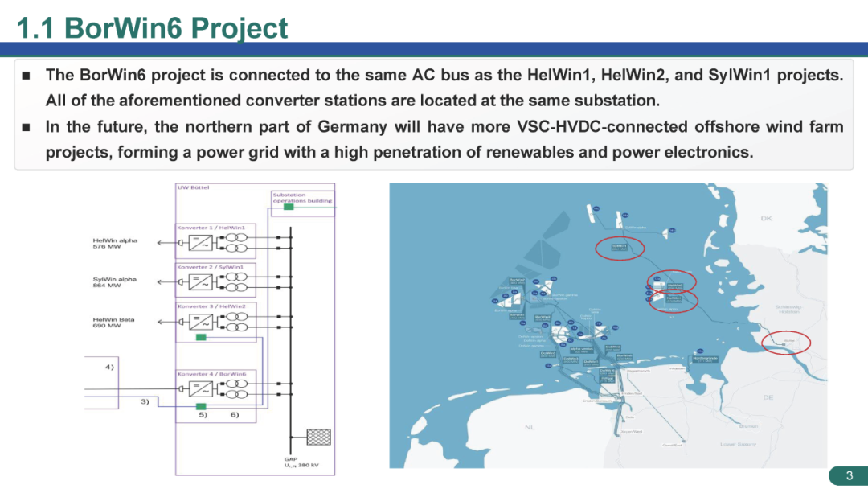Click the green box under Konverter 3
Image resolution: width=868 pixels, height=489 pixels.
click(x=201, y=337)
